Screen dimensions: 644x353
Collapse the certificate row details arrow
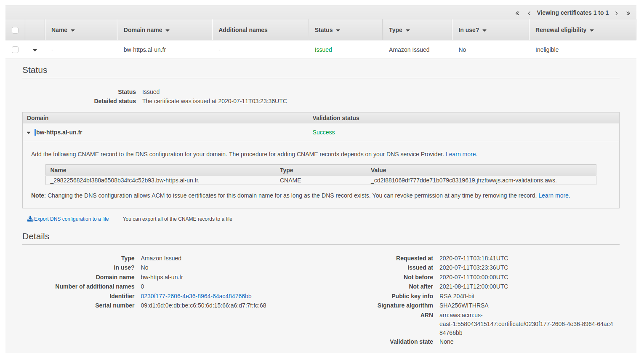35,50
